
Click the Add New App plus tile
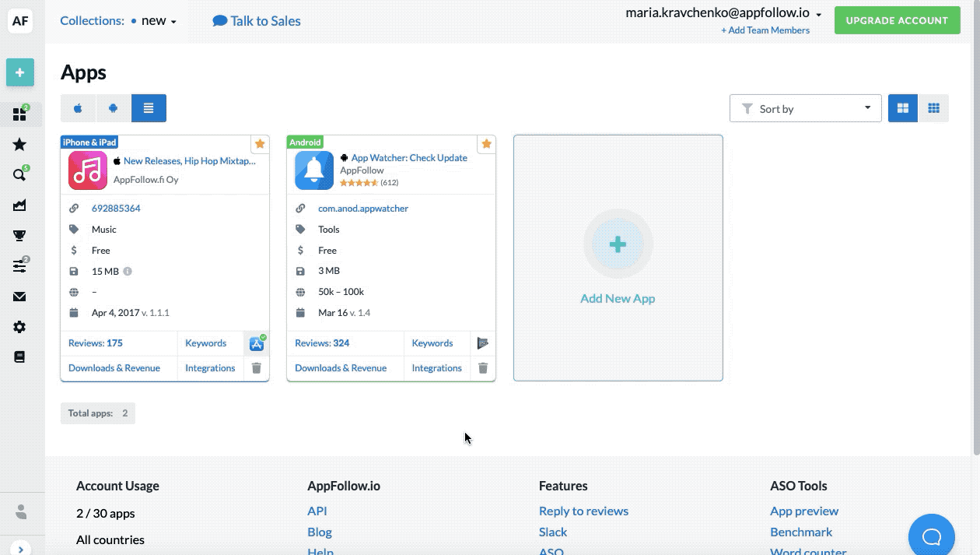[618, 258]
